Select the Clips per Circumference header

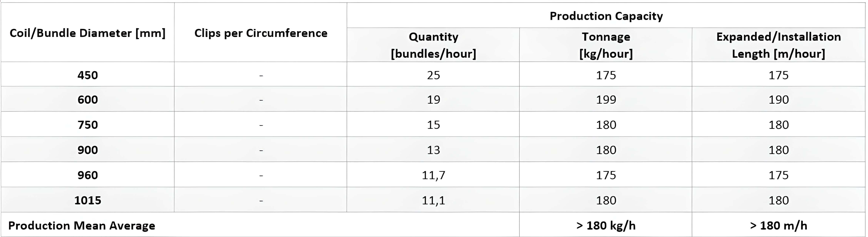tap(261, 33)
